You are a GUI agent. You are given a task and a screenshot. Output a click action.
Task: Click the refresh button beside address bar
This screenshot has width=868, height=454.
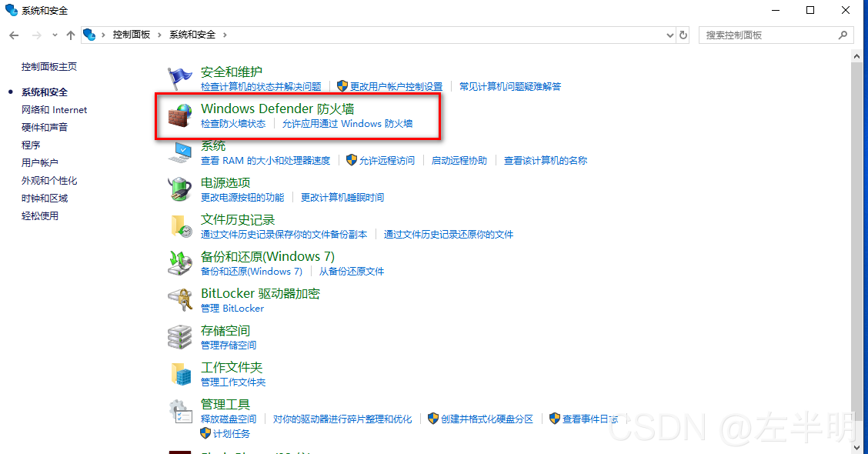coord(683,35)
